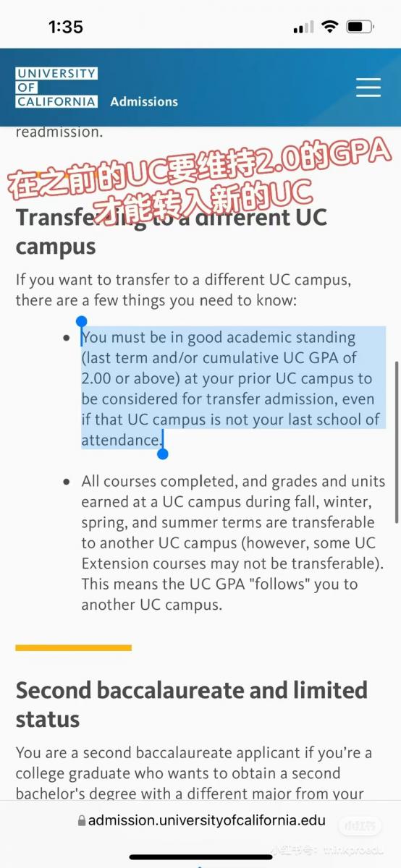
Task: Open the hamburger navigation menu
Action: [x=368, y=88]
